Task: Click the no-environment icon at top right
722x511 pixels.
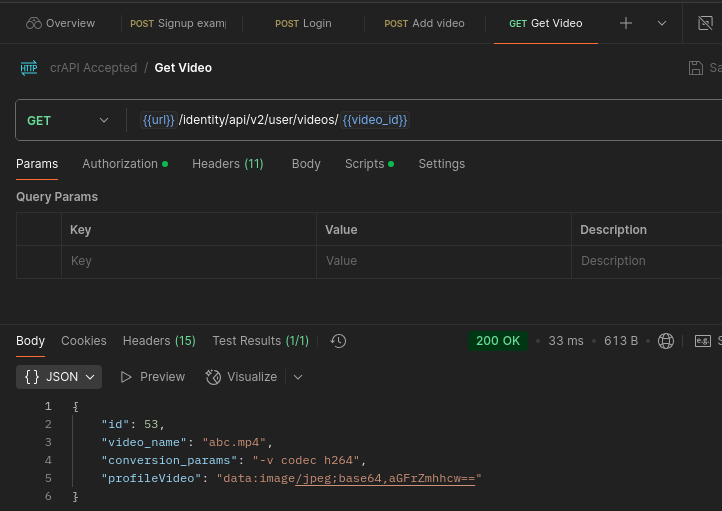Action: 705,23
